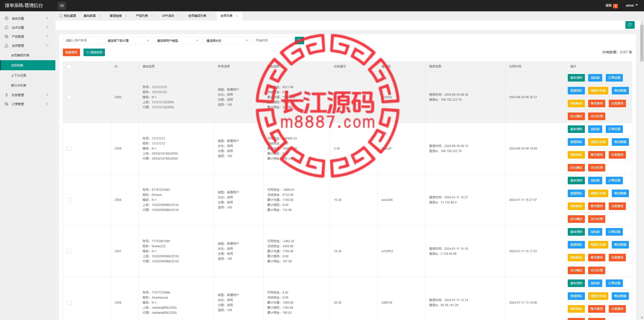Click the 会员管理 person icon
This screenshot has width=644, height=320.
click(x=7, y=46)
